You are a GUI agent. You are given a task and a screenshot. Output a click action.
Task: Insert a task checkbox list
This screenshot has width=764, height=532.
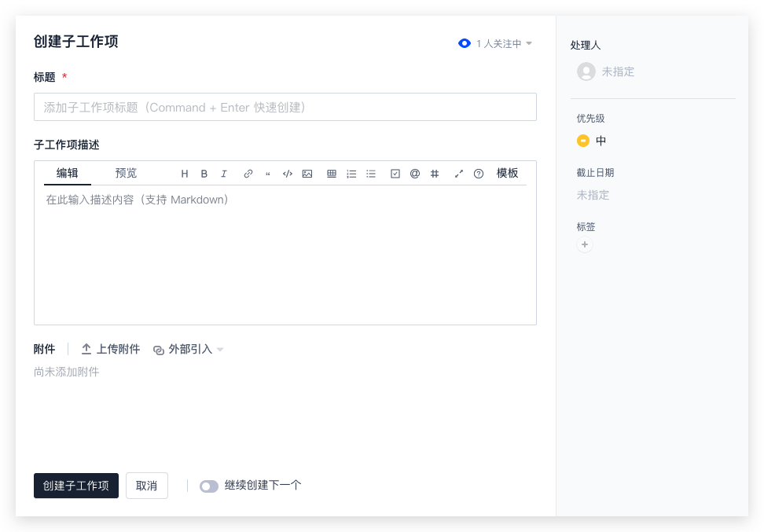pos(395,174)
